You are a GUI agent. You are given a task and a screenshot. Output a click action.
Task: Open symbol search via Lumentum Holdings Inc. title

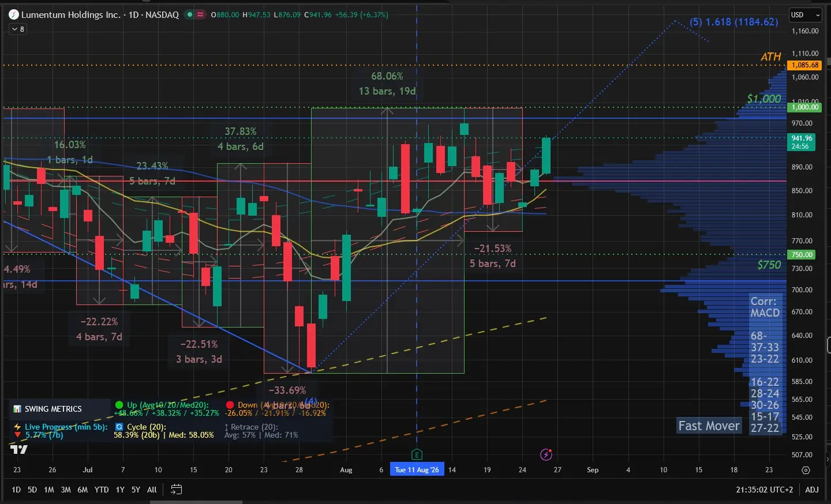pos(71,14)
